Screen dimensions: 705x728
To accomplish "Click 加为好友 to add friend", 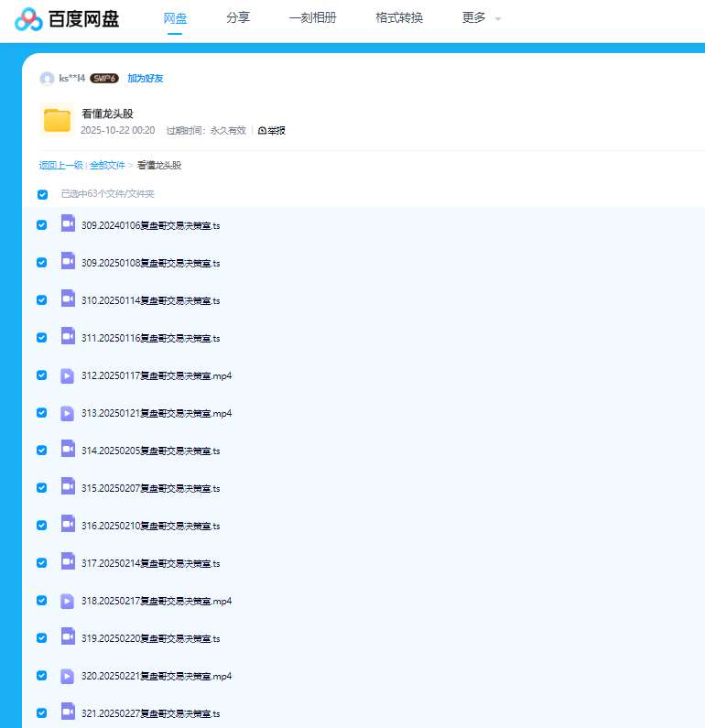I will coord(146,79).
